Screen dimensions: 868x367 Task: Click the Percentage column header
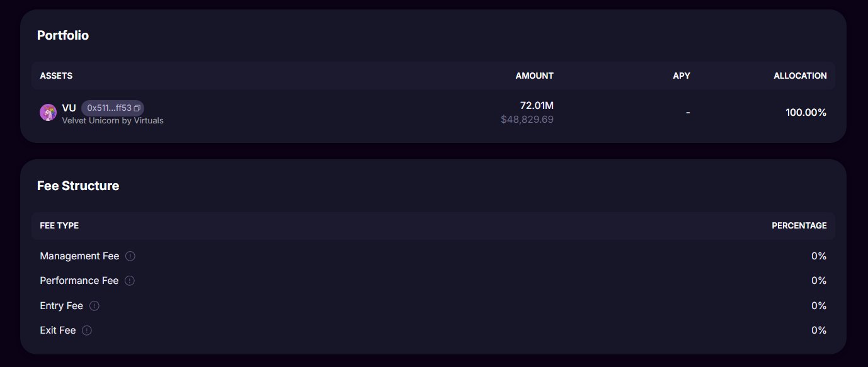(799, 225)
